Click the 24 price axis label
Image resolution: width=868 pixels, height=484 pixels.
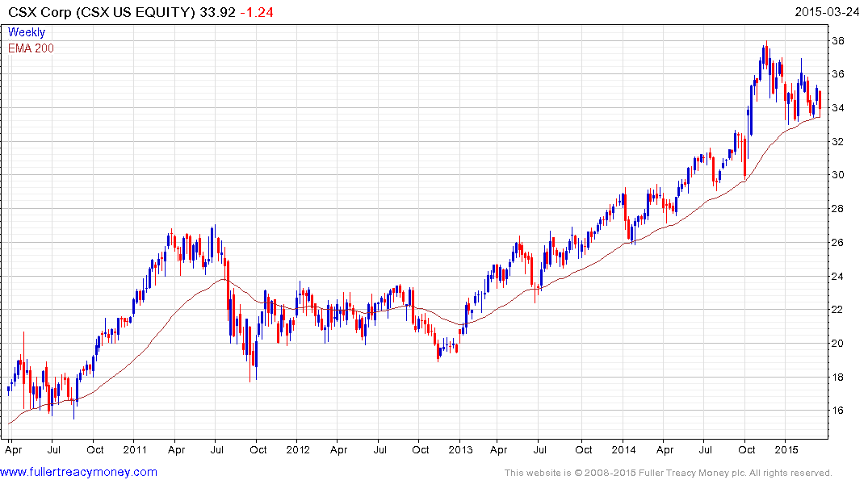click(x=837, y=276)
